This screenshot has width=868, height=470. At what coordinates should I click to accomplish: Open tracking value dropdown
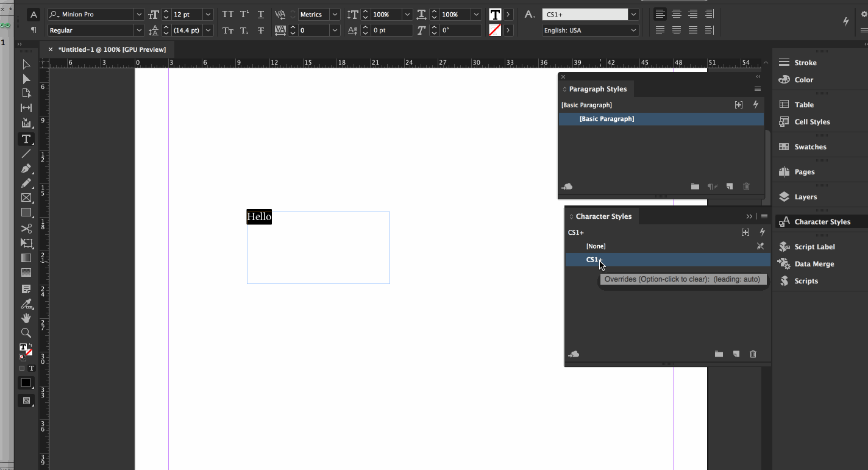click(x=335, y=30)
